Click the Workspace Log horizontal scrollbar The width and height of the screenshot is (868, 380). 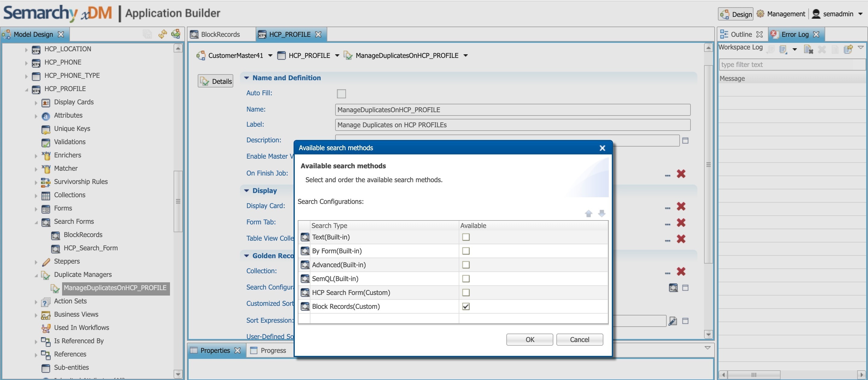(753, 375)
